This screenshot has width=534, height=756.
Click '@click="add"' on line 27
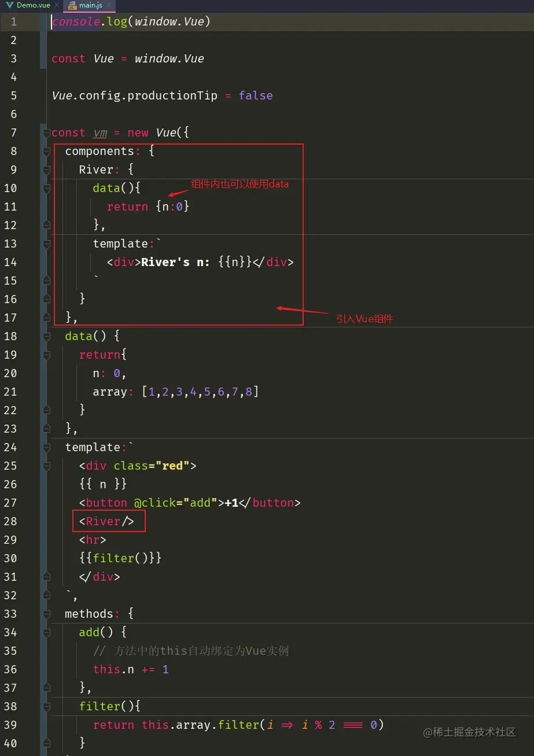coord(176,503)
